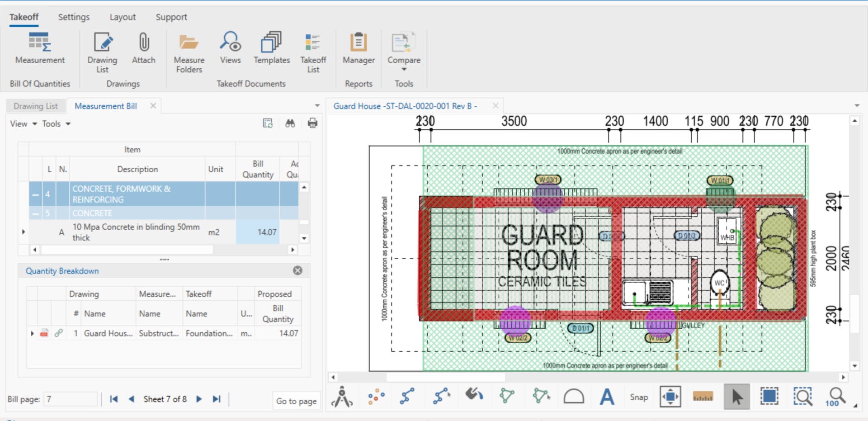Select the text annotation tool

click(x=607, y=397)
